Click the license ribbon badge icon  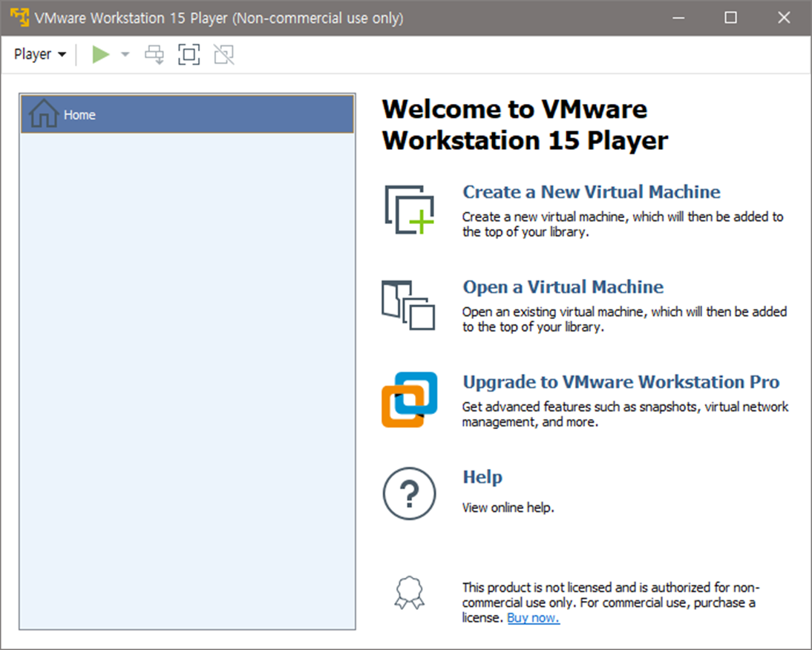[x=410, y=591]
